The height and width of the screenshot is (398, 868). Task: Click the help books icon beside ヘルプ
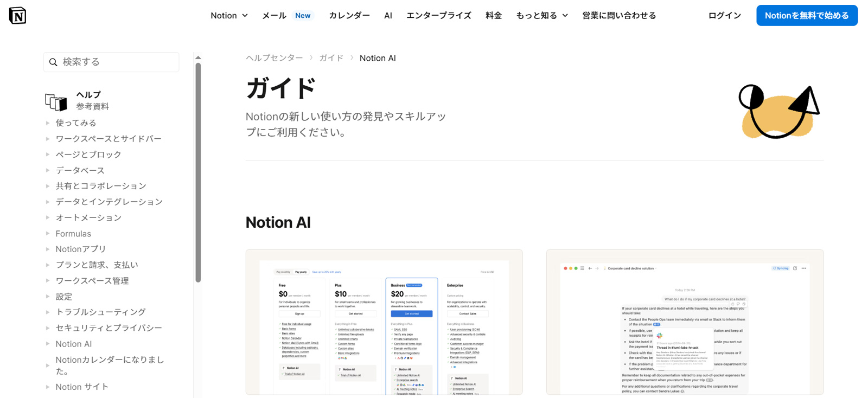[56, 101]
